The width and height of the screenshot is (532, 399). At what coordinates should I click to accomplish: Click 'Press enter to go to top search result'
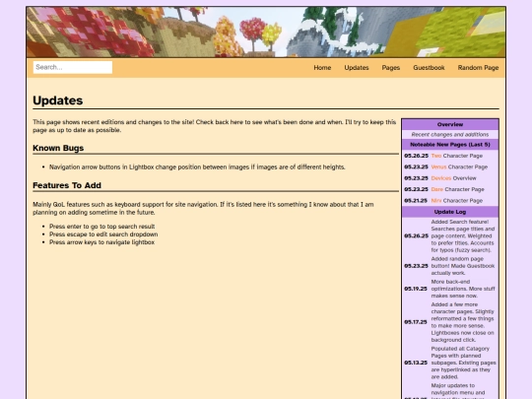tap(102, 227)
